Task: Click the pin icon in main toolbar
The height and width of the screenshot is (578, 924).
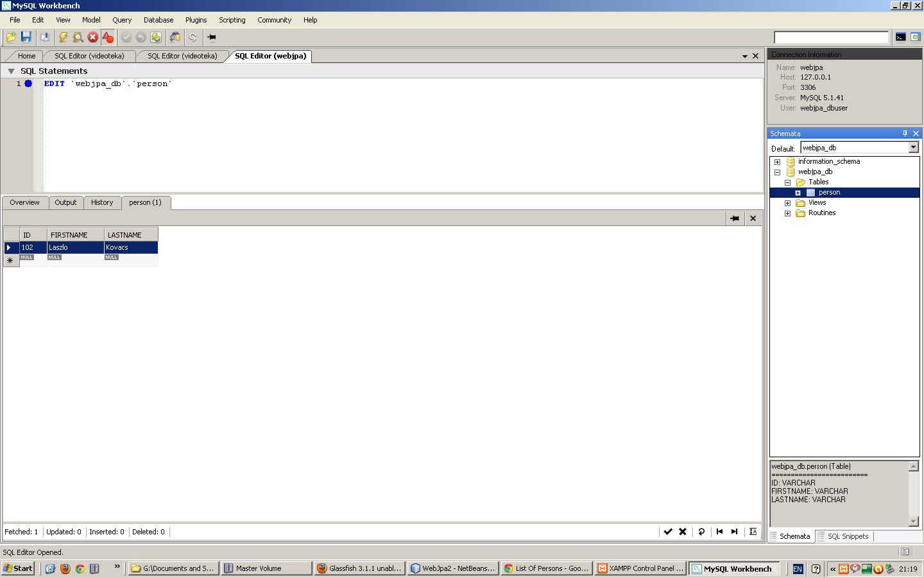Action: coord(211,37)
